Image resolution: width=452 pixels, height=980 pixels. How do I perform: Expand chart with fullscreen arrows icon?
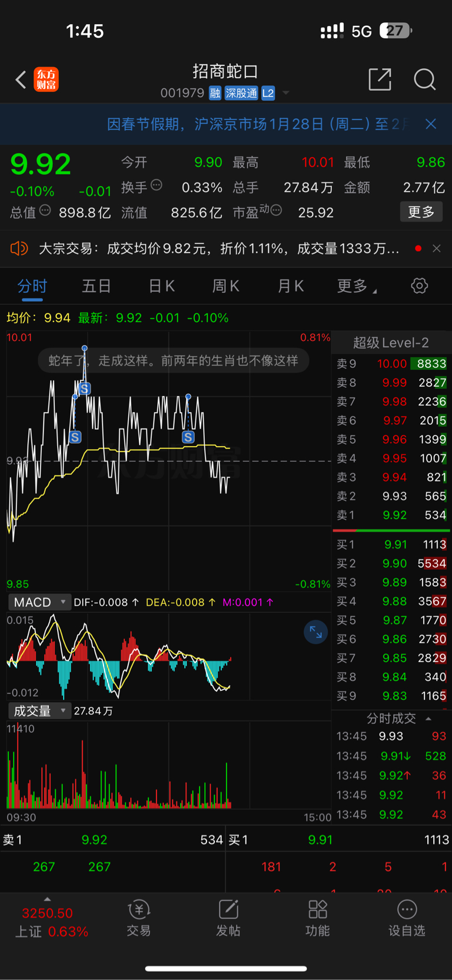(315, 632)
